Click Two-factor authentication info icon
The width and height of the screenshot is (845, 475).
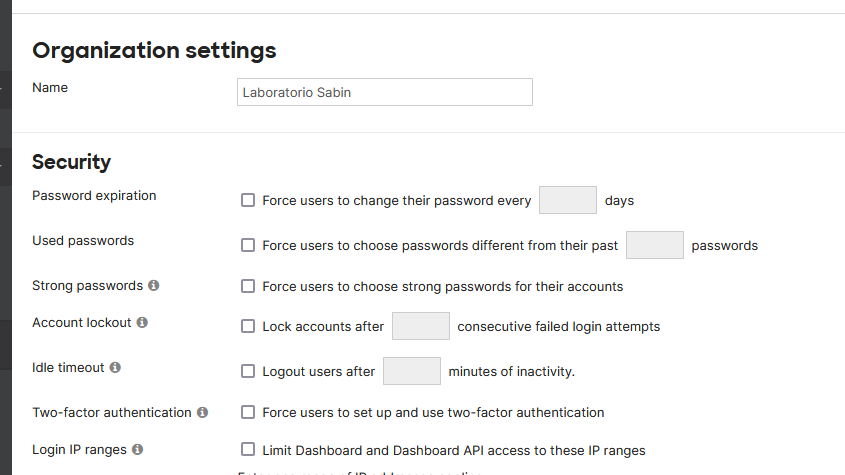202,412
